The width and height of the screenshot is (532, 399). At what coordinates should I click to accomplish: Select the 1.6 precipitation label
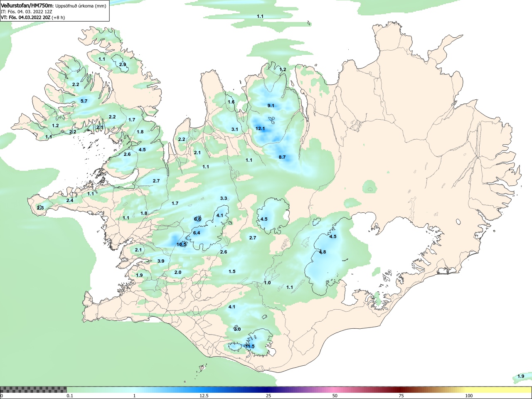tap(231, 102)
